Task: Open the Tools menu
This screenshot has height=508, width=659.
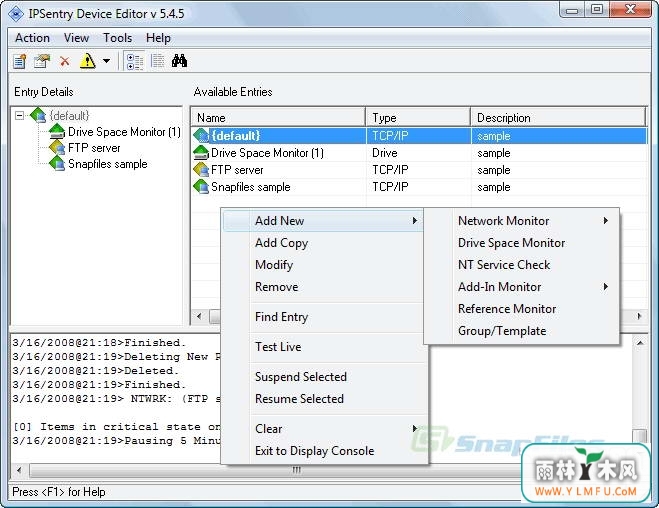Action: 118,38
